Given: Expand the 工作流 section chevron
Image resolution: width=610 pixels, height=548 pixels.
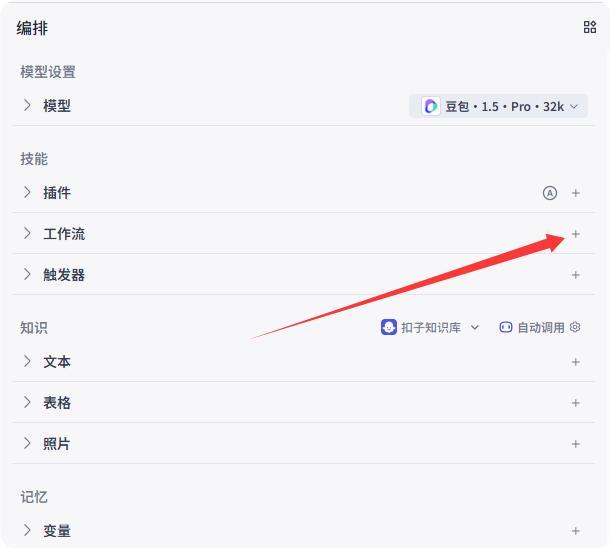Looking at the screenshot, I should tap(27, 233).
